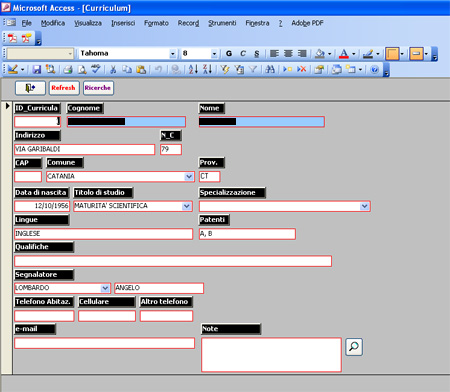
Task: Expand the Segnalatore LOMBARDO dropdown
Action: pyautogui.click(x=105, y=288)
